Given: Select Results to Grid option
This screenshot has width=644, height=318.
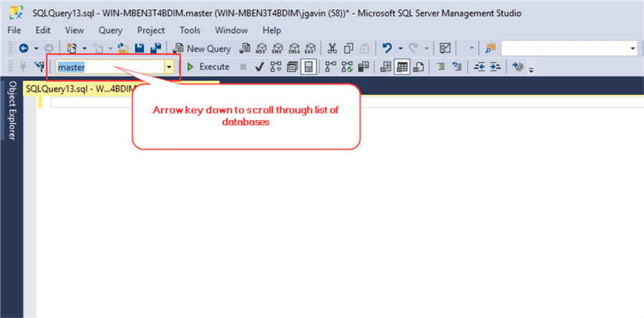Looking at the screenshot, I should (402, 66).
